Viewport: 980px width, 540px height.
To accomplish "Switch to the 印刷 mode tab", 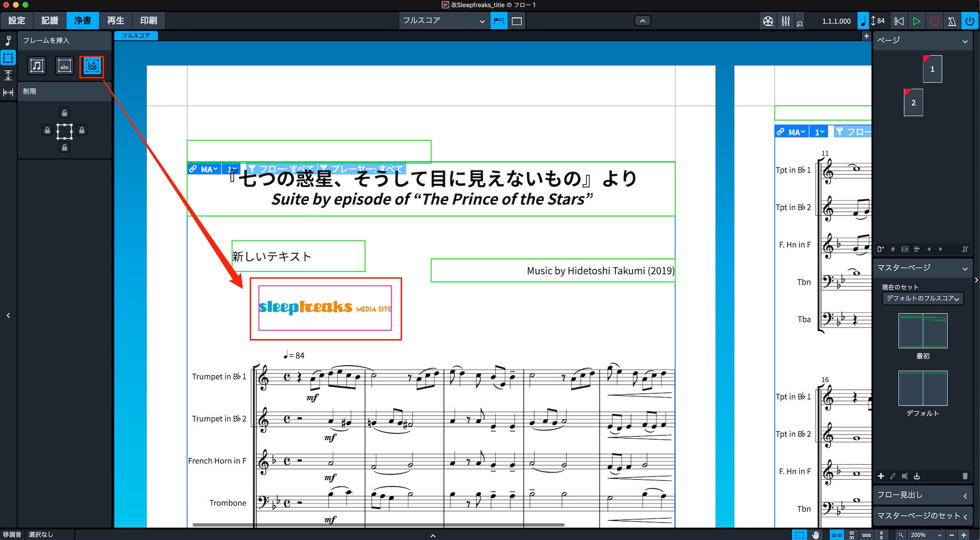I will tap(148, 21).
